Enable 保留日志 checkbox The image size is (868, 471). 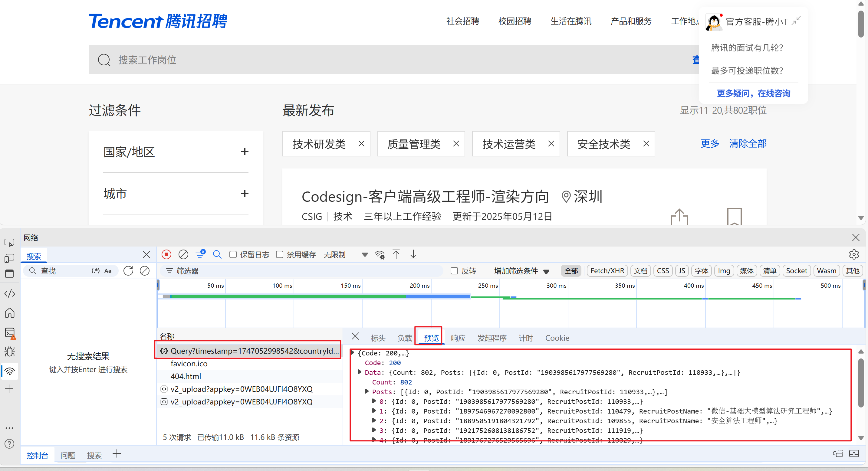pos(233,254)
